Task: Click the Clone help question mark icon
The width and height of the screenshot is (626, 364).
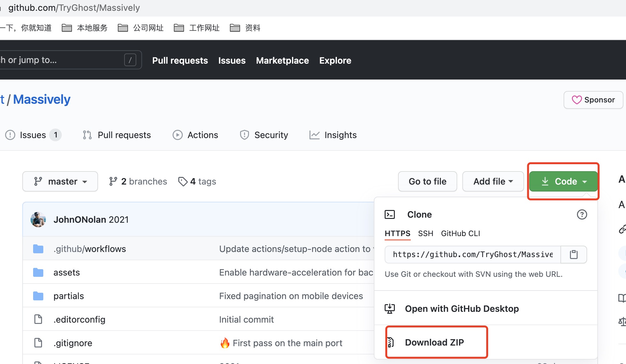Action: pyautogui.click(x=582, y=214)
